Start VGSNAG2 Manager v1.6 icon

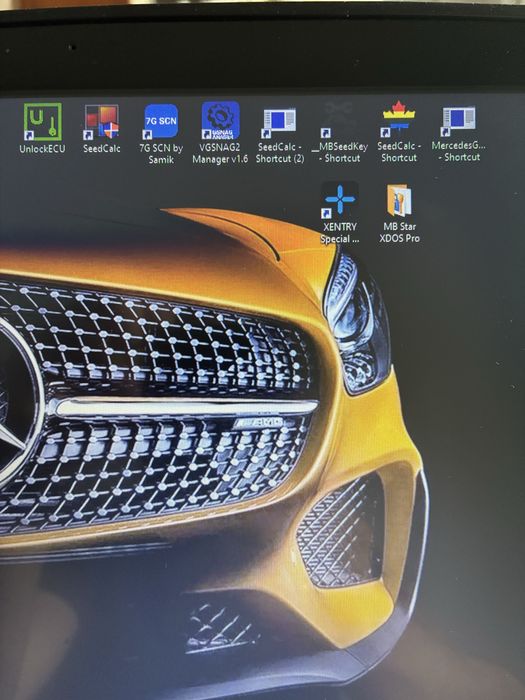220,120
